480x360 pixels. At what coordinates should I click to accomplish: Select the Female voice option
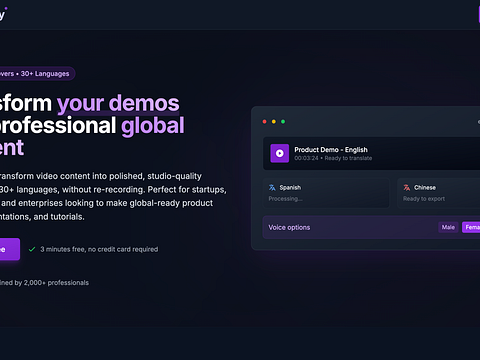[x=471, y=227]
